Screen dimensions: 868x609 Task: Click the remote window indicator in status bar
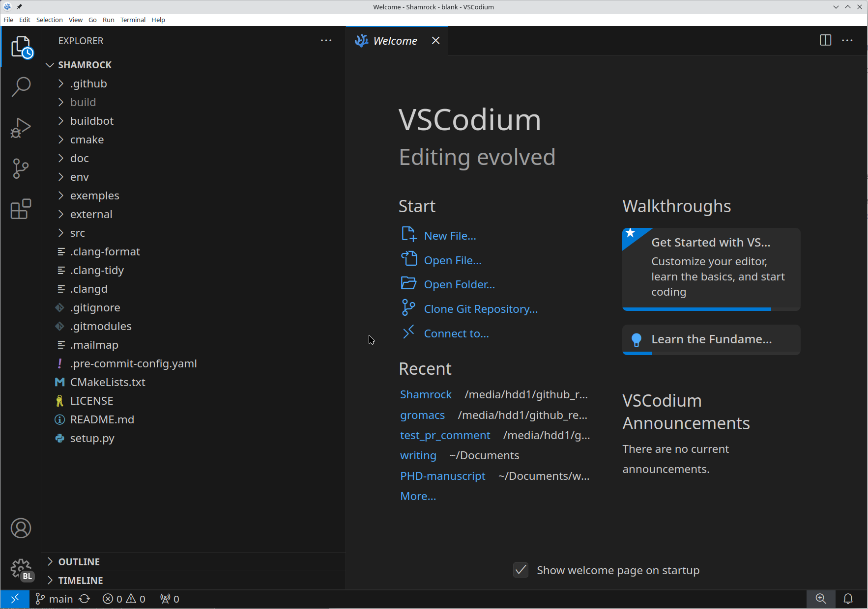(15, 599)
